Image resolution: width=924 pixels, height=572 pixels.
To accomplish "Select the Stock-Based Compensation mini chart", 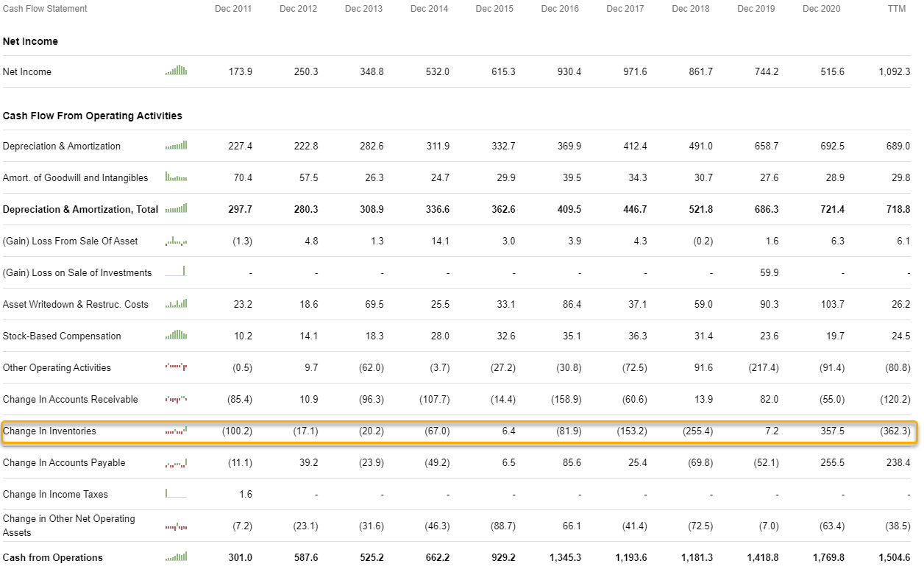I will pos(176,335).
